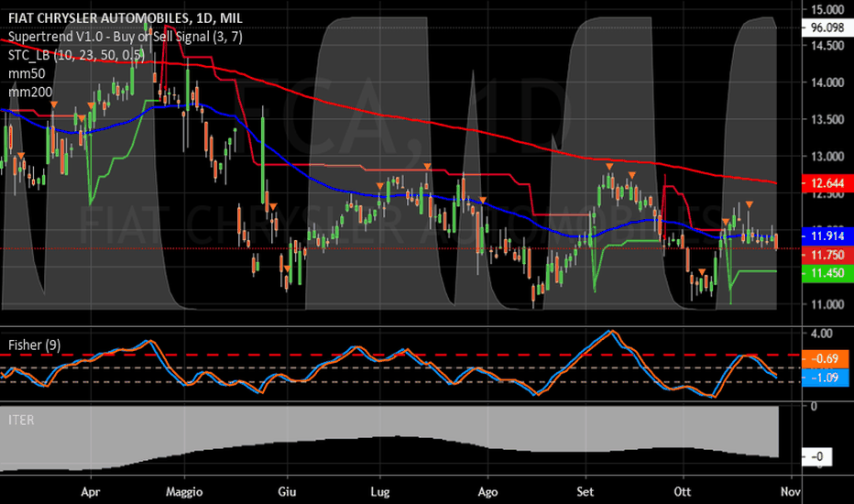The height and width of the screenshot is (504, 854).
Task: Click the 15.000 price axis label
Action: click(827, 9)
